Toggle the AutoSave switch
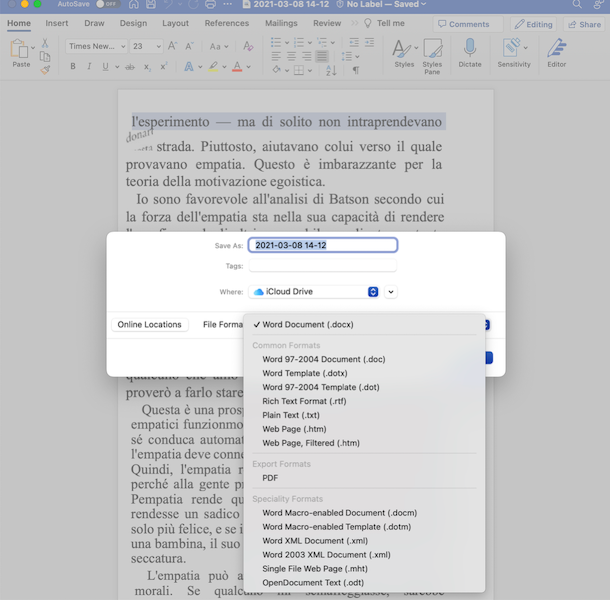 107,4
